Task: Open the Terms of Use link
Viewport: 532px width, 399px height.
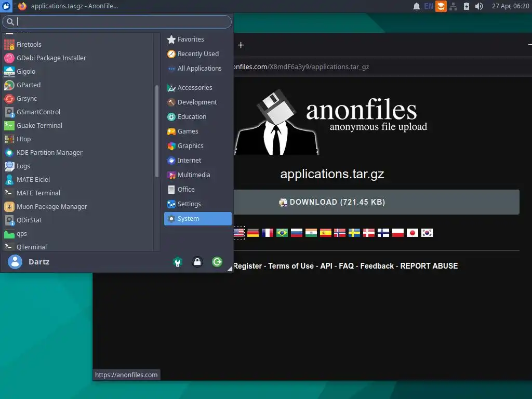Action: tap(291, 266)
